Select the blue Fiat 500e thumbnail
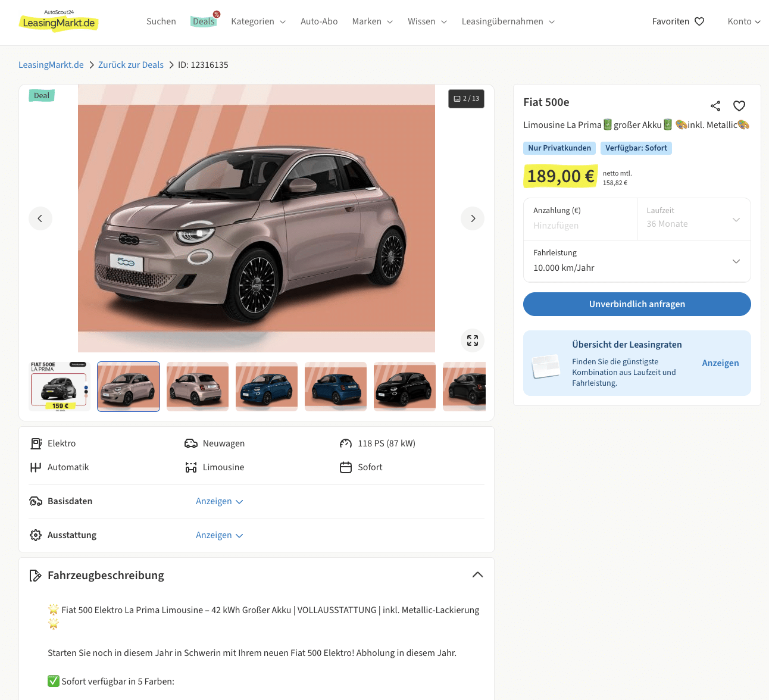Viewport: 769px width, 700px height. tap(267, 387)
